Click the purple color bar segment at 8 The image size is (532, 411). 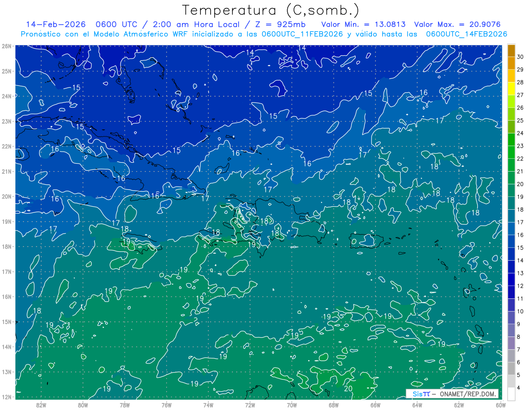point(511,343)
